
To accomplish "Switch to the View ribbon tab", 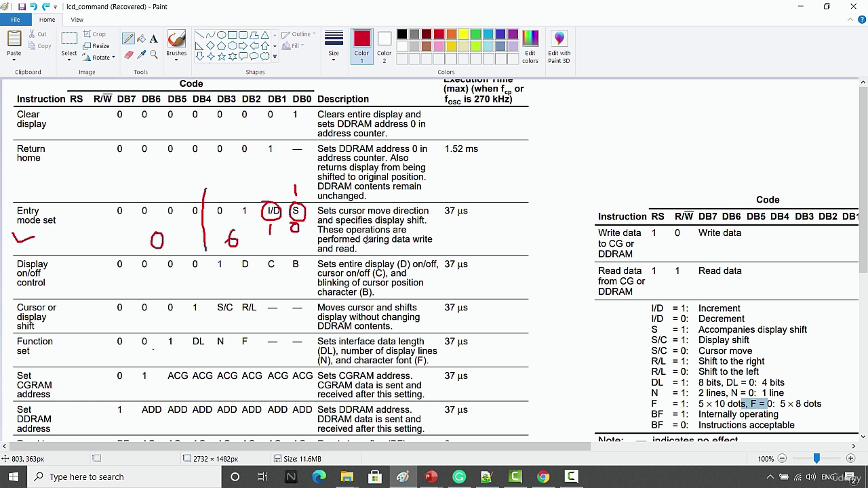I will (77, 20).
